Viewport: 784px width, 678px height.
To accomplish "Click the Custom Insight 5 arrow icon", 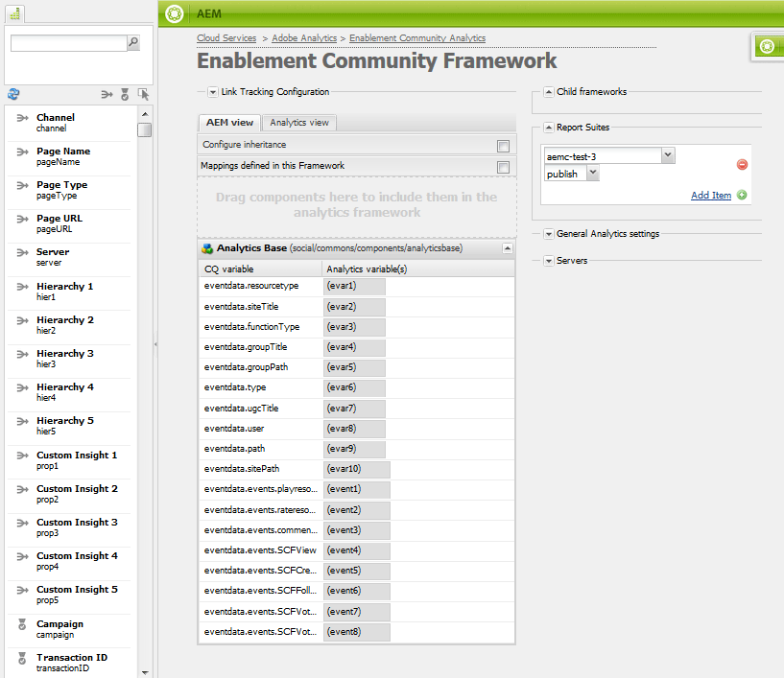I will tap(22, 590).
